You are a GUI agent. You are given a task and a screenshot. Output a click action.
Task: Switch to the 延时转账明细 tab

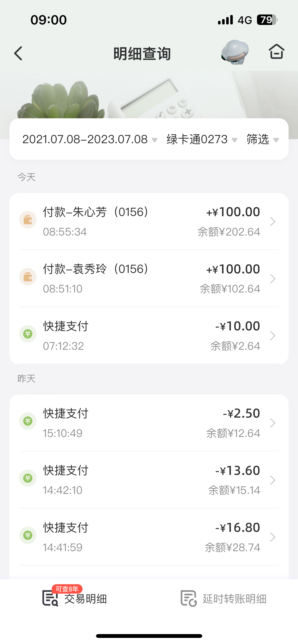[224, 598]
